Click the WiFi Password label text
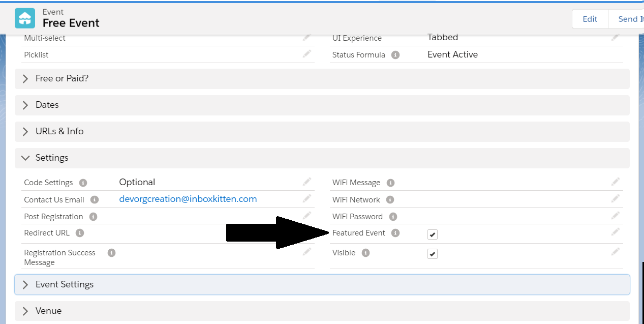644x324 pixels. point(358,217)
